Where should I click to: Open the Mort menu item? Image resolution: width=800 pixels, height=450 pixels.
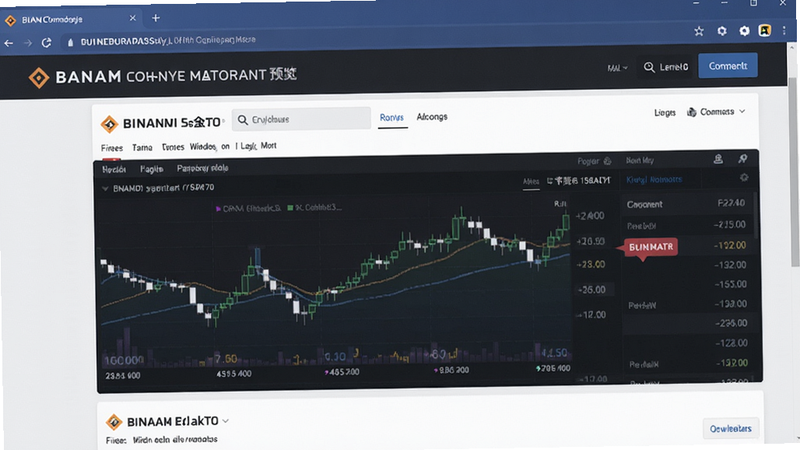coord(268,145)
